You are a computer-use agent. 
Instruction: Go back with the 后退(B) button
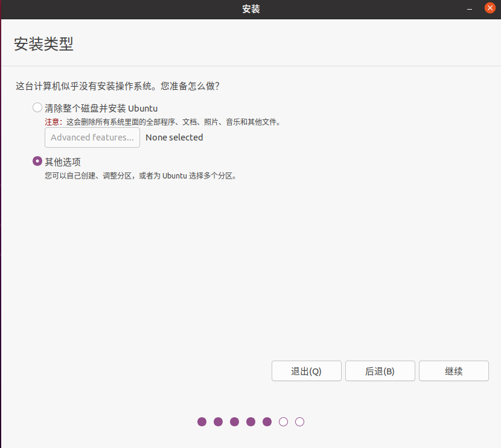(x=380, y=371)
